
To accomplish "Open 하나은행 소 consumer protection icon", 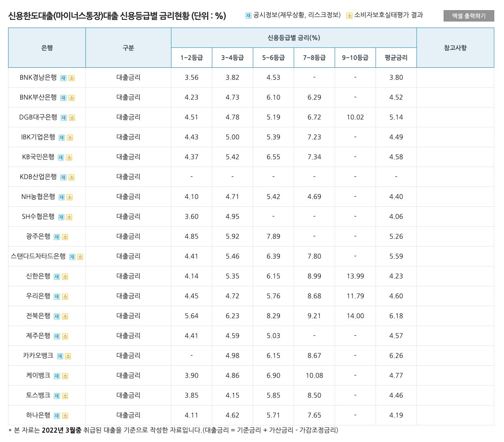I will [65, 416].
